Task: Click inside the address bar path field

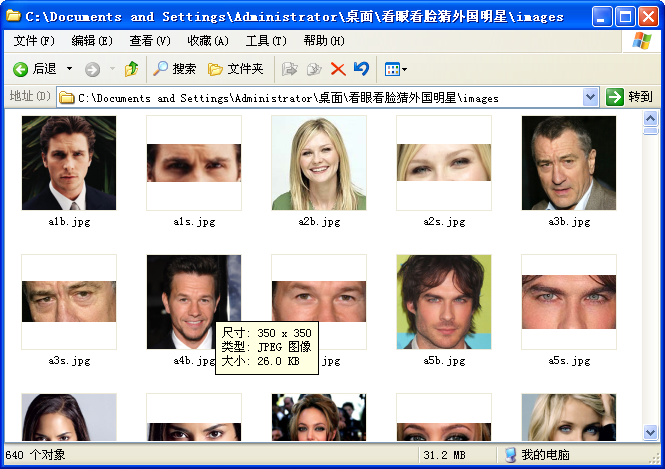Action: click(327, 98)
